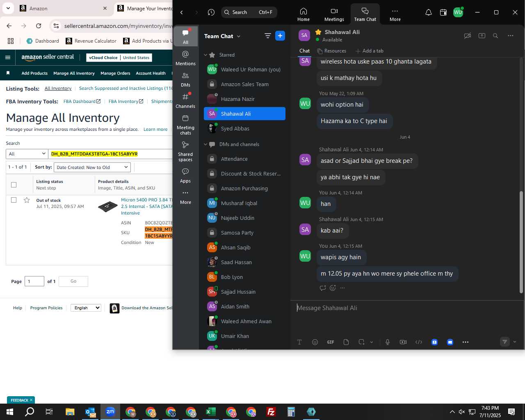Open Meeting chats in sidebar

(185, 125)
